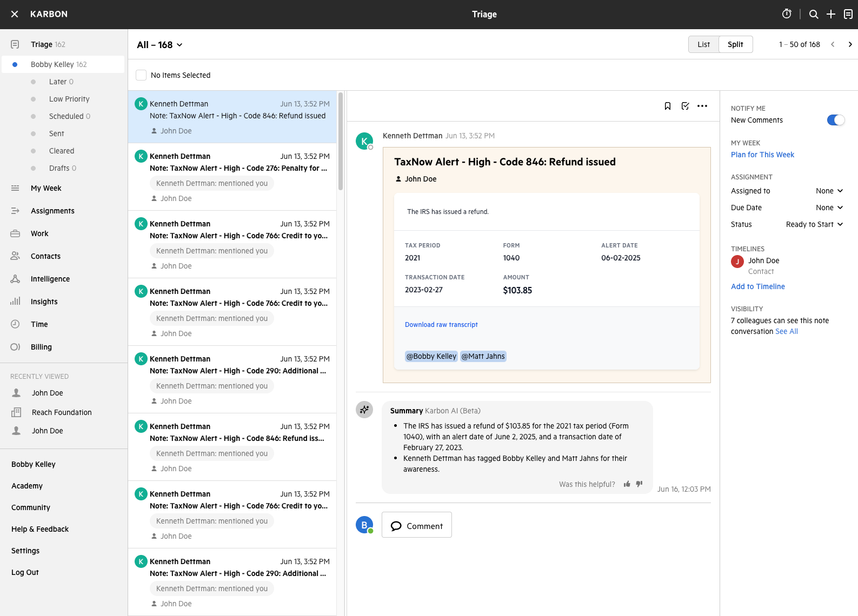Click John Doe's red avatar in Timelines
The image size is (858, 616).
[737, 262]
